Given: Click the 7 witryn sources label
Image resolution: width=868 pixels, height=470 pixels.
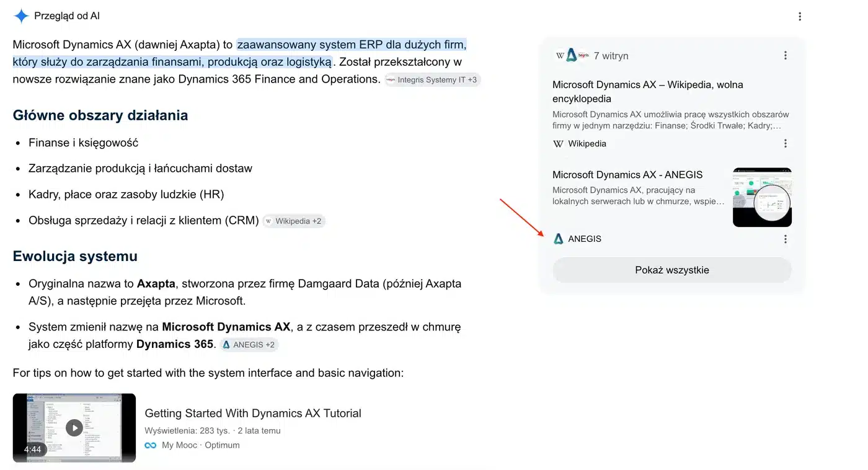Looking at the screenshot, I should click(611, 56).
